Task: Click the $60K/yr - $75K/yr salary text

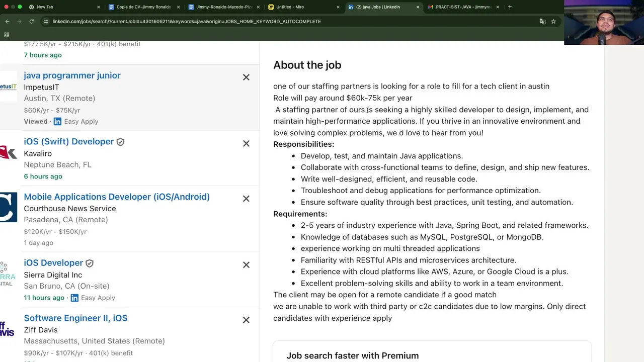Action: pos(52,111)
